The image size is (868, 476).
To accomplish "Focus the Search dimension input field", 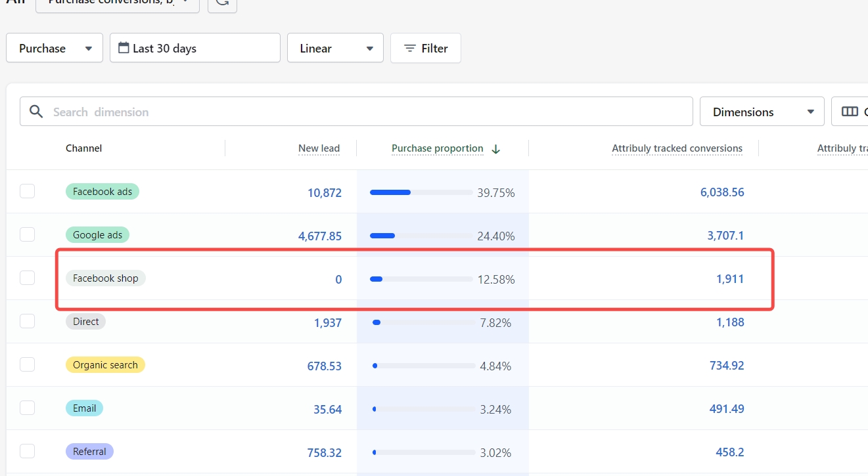I will (356, 112).
